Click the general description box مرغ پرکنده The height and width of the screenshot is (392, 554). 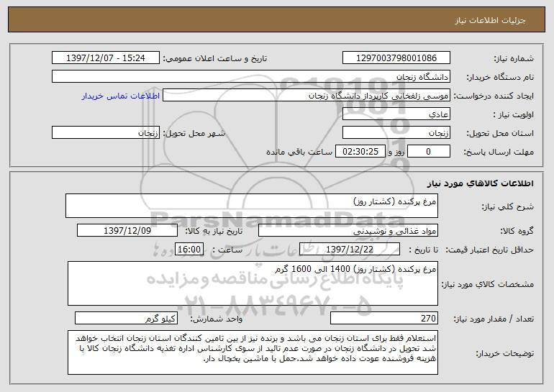[252, 206]
